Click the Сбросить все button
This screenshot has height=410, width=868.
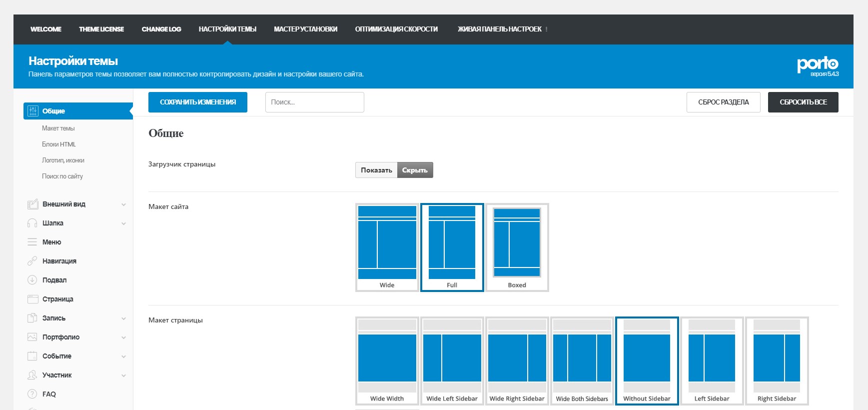point(803,102)
